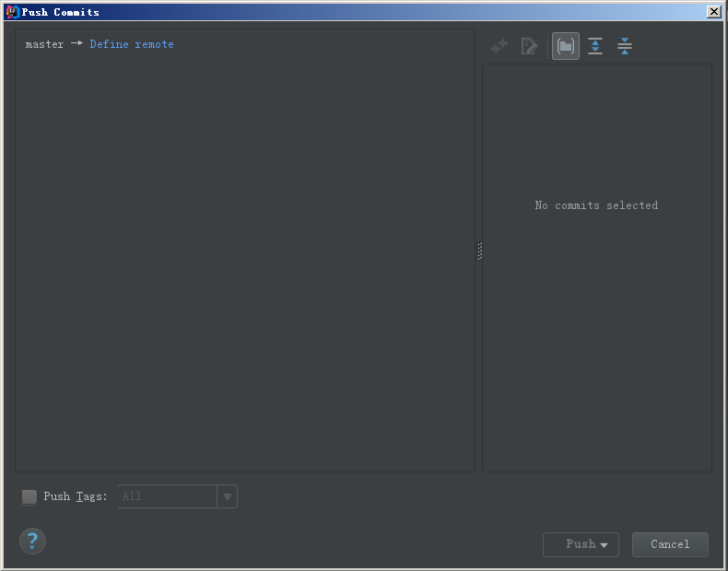Click the Define remote link
The height and width of the screenshot is (571, 728).
pyautogui.click(x=132, y=44)
